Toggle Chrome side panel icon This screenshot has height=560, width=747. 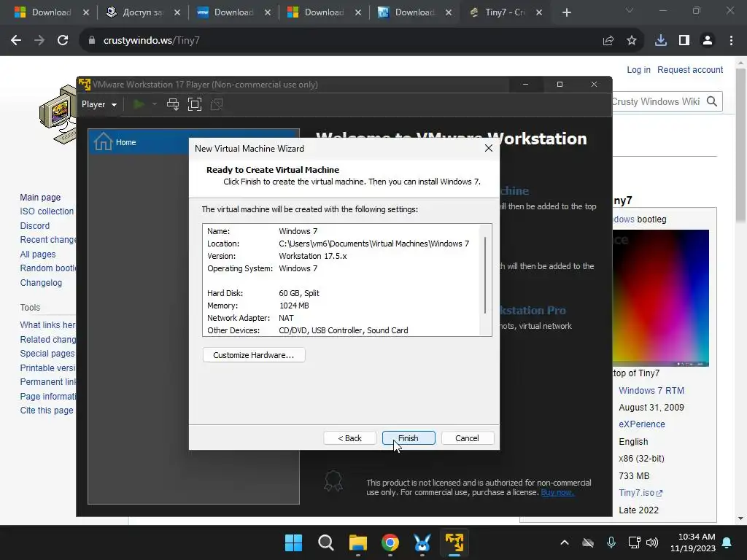click(x=684, y=41)
